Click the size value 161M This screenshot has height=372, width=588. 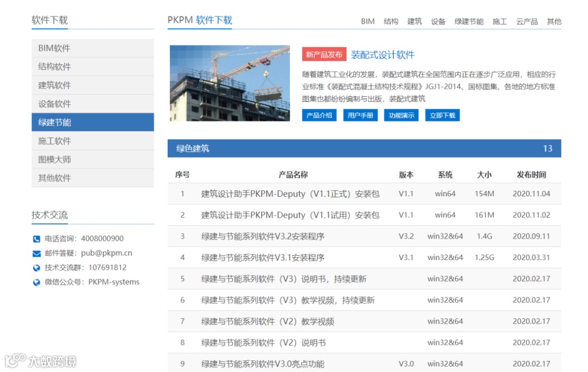484,215
